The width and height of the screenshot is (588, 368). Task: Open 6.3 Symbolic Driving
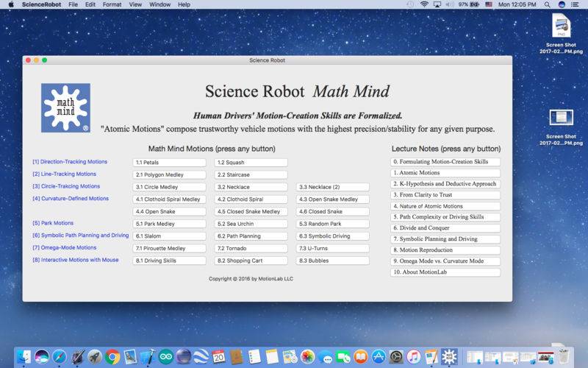pos(333,236)
